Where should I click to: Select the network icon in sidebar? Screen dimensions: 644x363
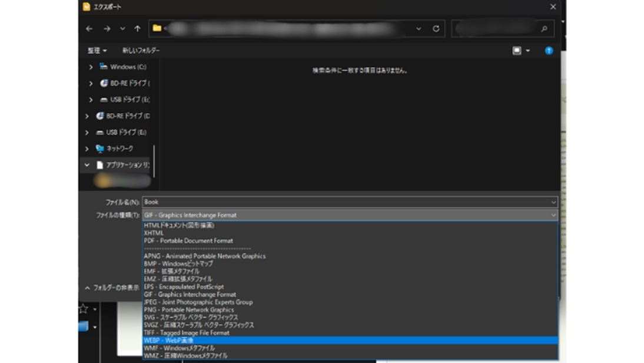100,149
